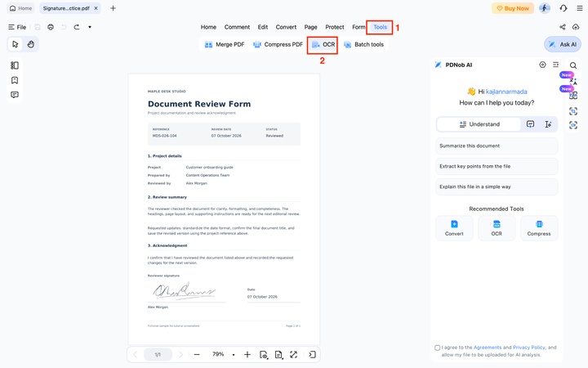Click the page number field 1/1
Image resolution: width=588 pixels, height=368 pixels.
pyautogui.click(x=158, y=354)
